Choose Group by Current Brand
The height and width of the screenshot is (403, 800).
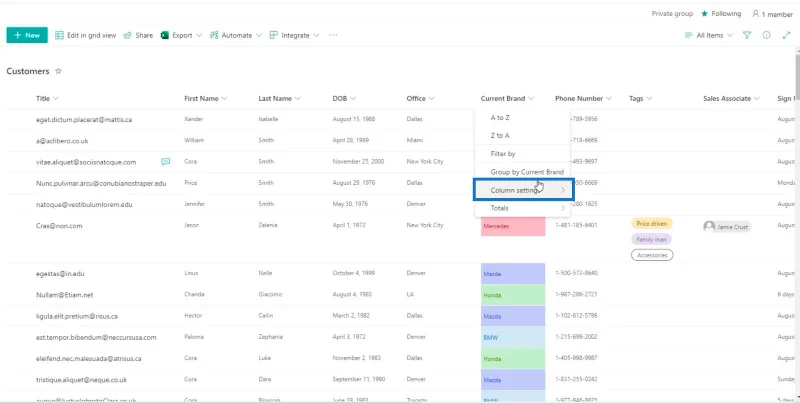pos(522,172)
